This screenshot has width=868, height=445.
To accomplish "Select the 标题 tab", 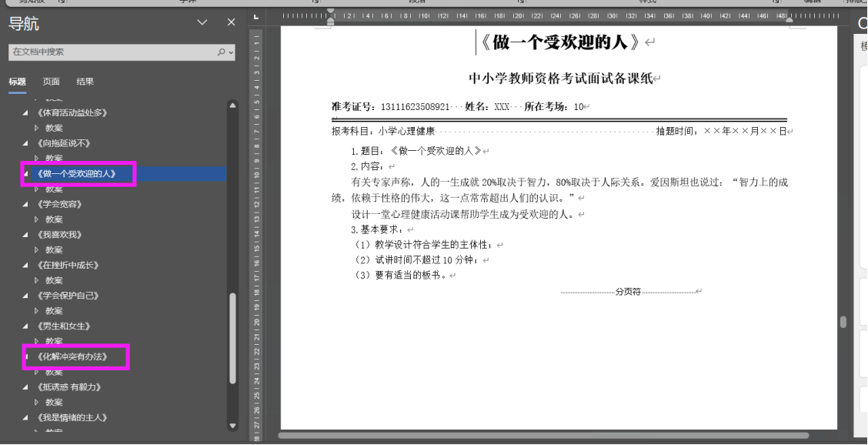I will pyautogui.click(x=17, y=81).
